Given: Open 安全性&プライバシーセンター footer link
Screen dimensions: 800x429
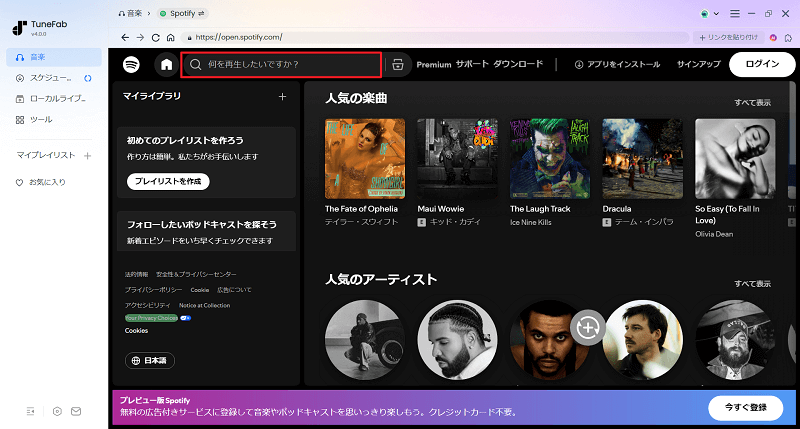Looking at the screenshot, I should 196,274.
